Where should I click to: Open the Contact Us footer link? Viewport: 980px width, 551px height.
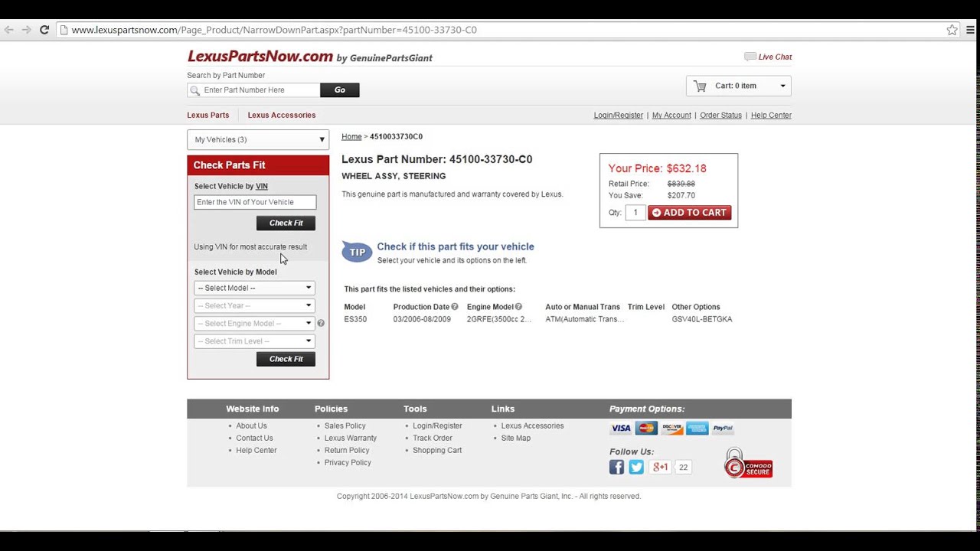pyautogui.click(x=254, y=439)
